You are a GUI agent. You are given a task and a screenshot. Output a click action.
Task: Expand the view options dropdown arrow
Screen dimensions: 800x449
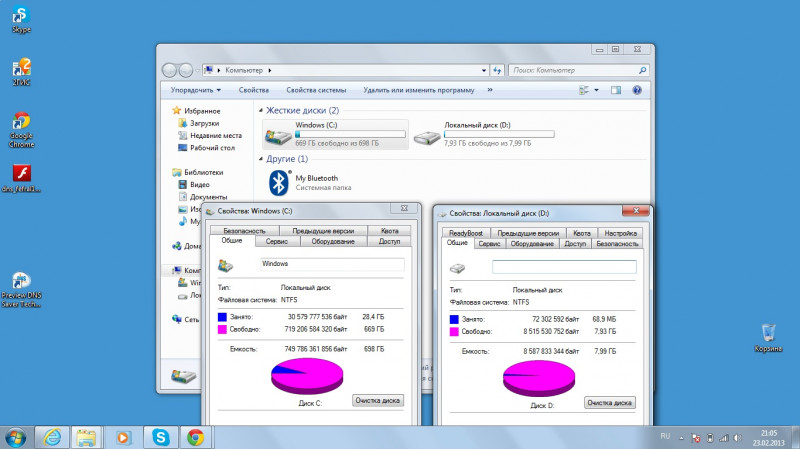coord(597,90)
